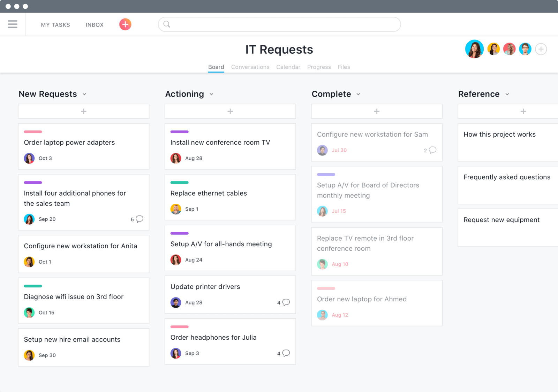
Task: Open comments on the Update printer drivers card
Action: pos(285,302)
